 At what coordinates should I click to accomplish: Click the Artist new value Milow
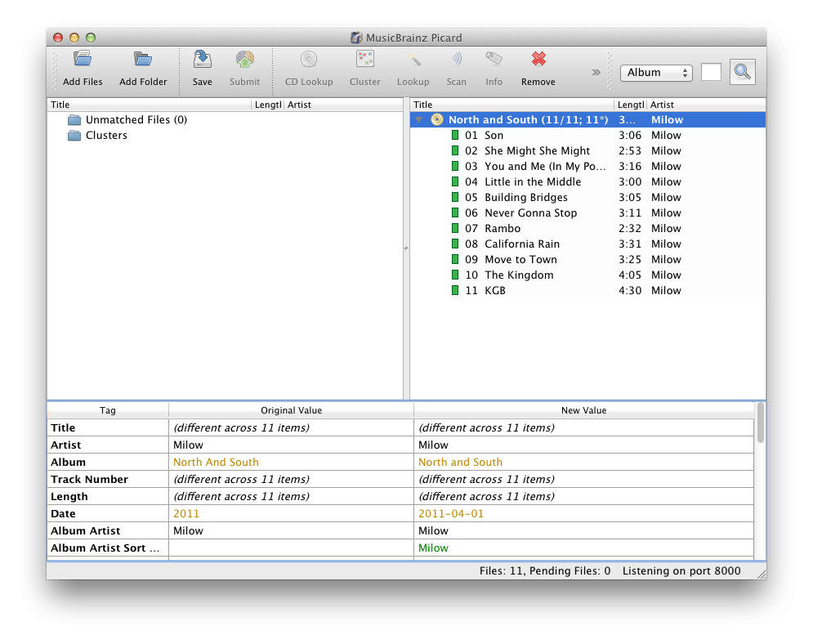(433, 445)
